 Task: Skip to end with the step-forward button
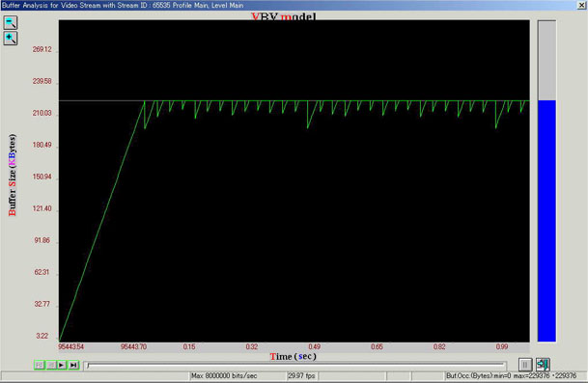coord(74,365)
